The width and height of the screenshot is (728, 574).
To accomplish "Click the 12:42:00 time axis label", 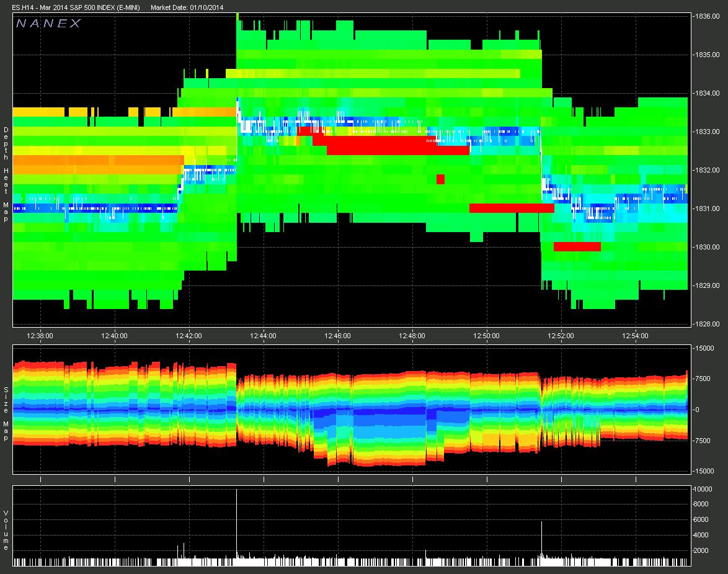I will (189, 336).
